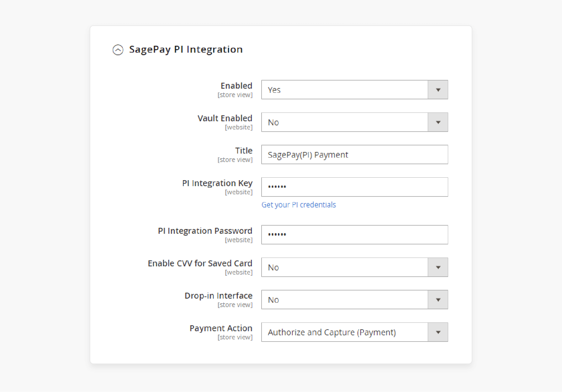Viewport: 562px width, 392px height.
Task: Click the Title field with SagePay(PI) Payment
Action: pyautogui.click(x=355, y=154)
